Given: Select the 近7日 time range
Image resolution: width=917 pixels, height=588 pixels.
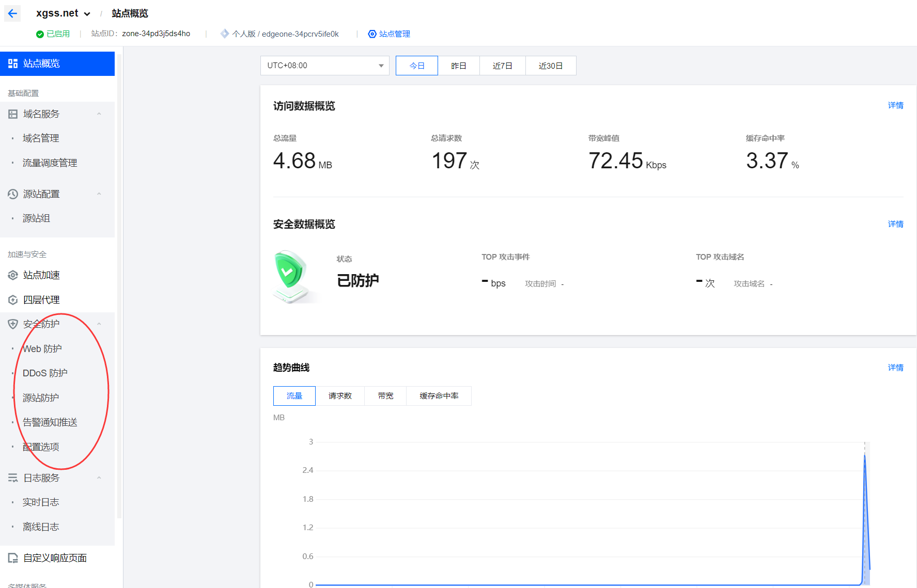Looking at the screenshot, I should tap(503, 66).
